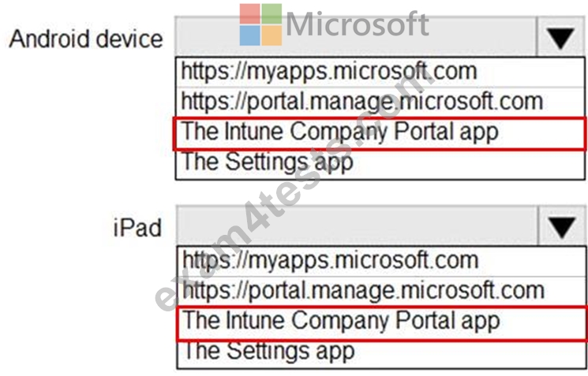Select myapps.microsoft.com in iPad list
Viewport: 588px width, 376px height.
pyautogui.click(x=381, y=261)
